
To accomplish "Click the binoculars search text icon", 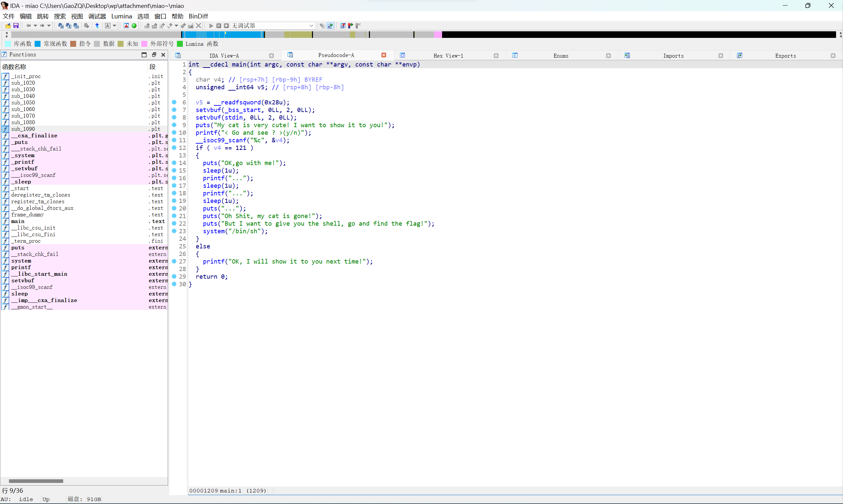I will [x=68, y=26].
